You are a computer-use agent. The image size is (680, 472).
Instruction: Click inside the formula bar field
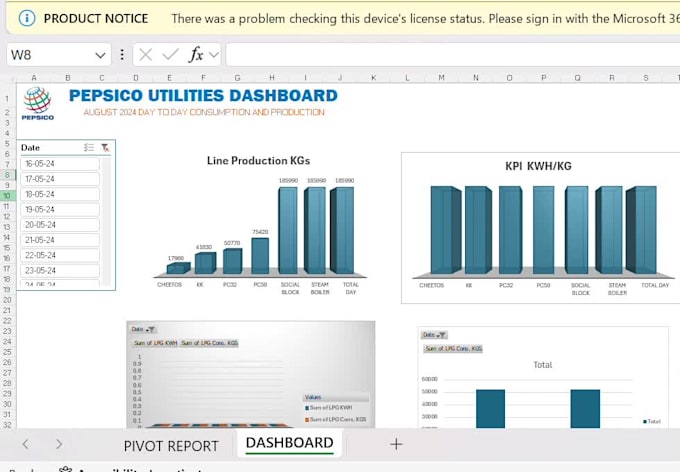pyautogui.click(x=453, y=55)
